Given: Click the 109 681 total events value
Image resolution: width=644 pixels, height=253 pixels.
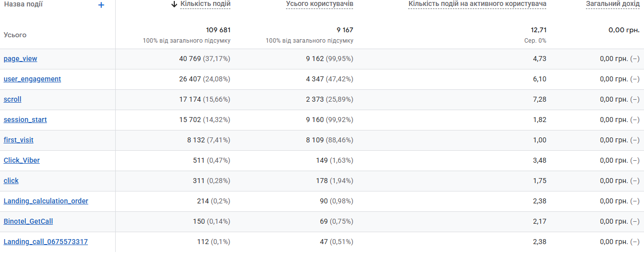Looking at the screenshot, I should [218, 30].
